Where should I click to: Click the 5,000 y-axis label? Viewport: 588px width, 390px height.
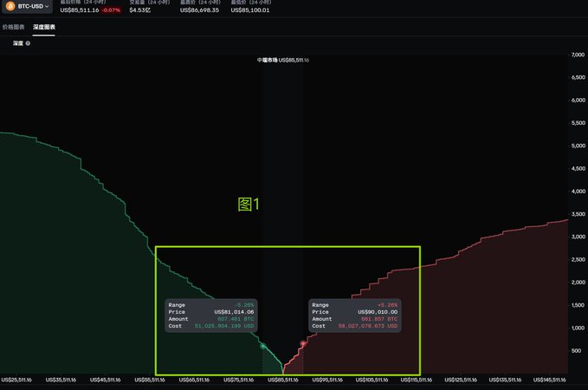(x=578, y=146)
